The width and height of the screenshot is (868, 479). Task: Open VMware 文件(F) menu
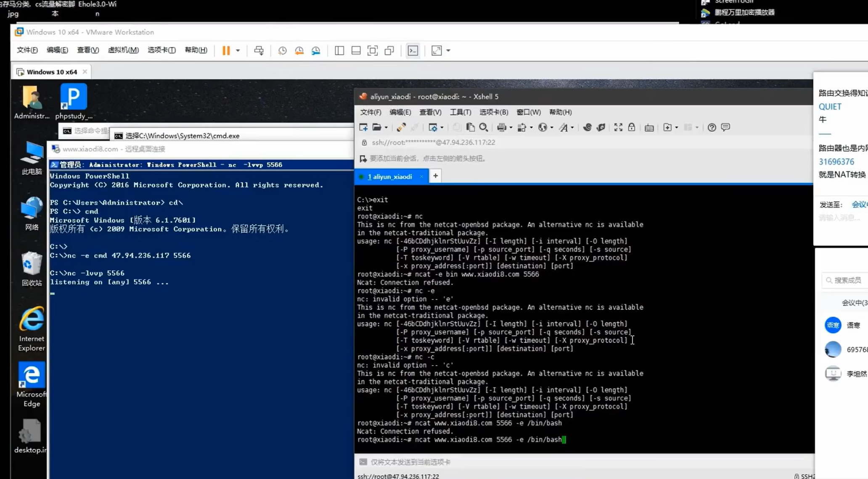click(27, 50)
